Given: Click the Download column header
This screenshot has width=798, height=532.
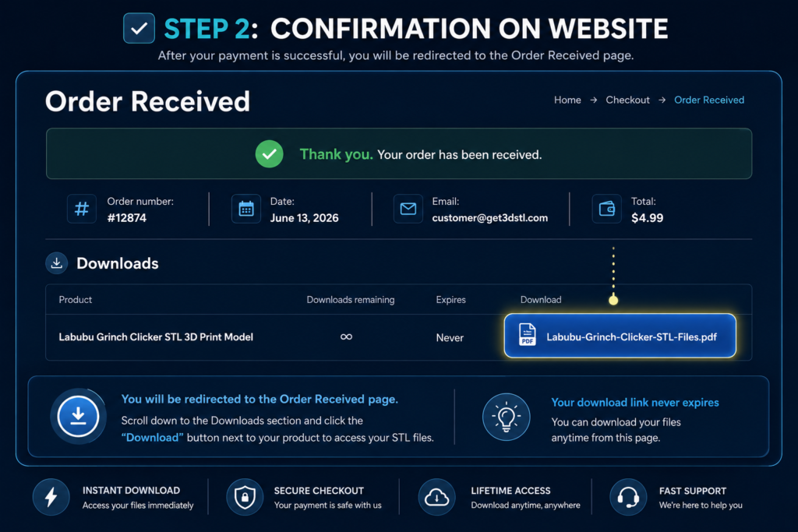Looking at the screenshot, I should click(x=541, y=300).
